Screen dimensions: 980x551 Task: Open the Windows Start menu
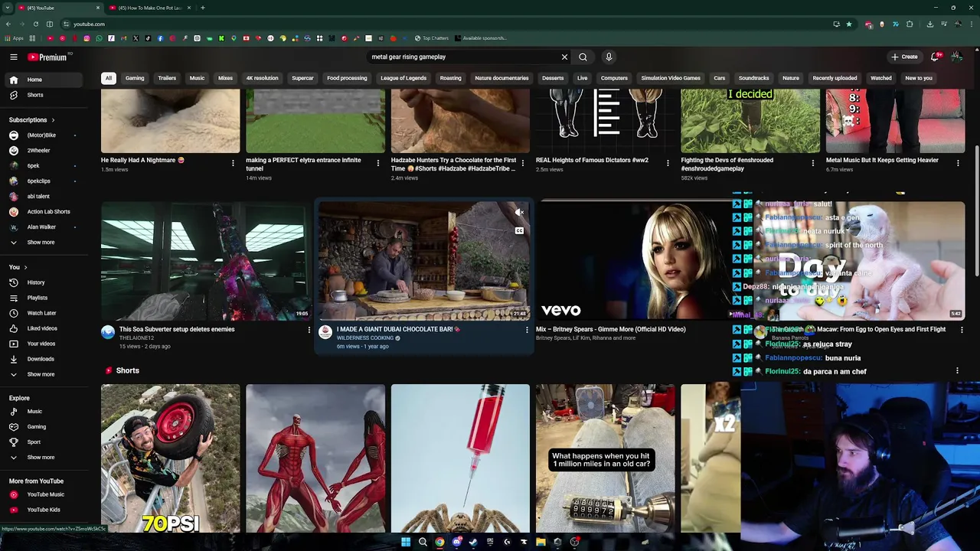[406, 542]
